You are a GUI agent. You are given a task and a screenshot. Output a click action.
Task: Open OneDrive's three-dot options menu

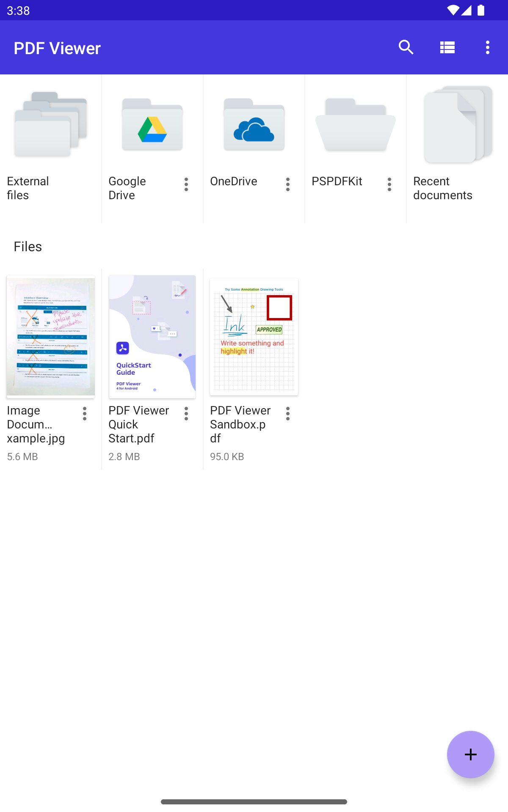288,184
